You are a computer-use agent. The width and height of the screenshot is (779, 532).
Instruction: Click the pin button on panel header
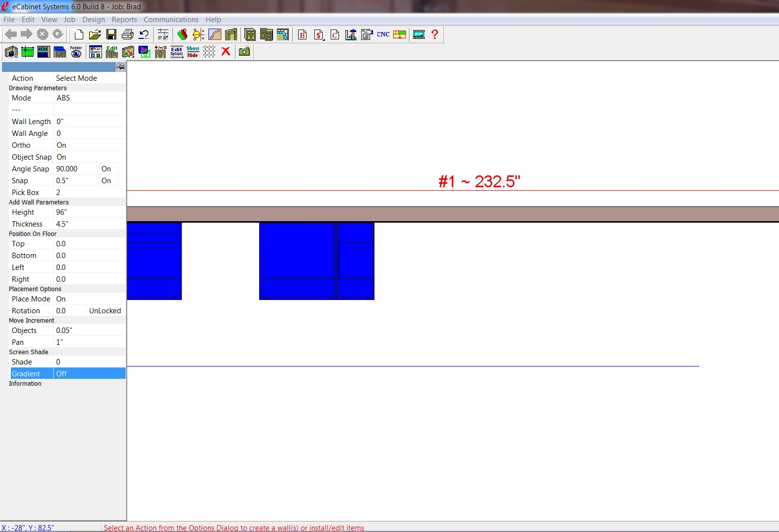coord(120,67)
